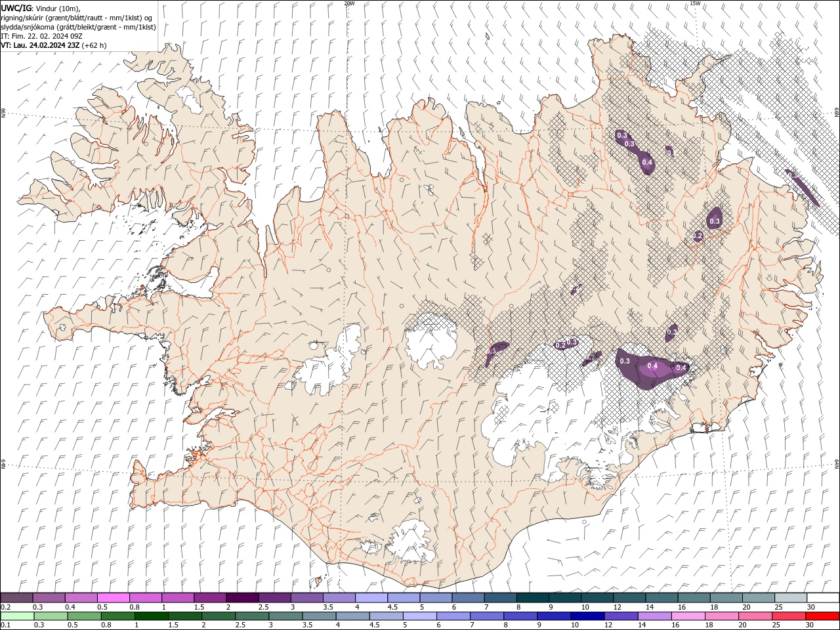Screen dimensions: 840x630
Task: Click the bright pink 0.5 snow-scale swatch
Action: pyautogui.click(x=114, y=598)
